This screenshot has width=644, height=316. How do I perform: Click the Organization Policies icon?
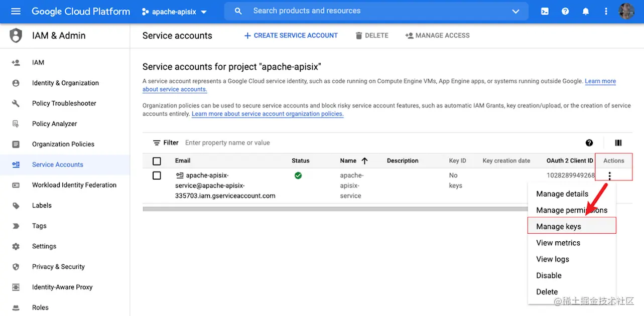[x=16, y=144]
